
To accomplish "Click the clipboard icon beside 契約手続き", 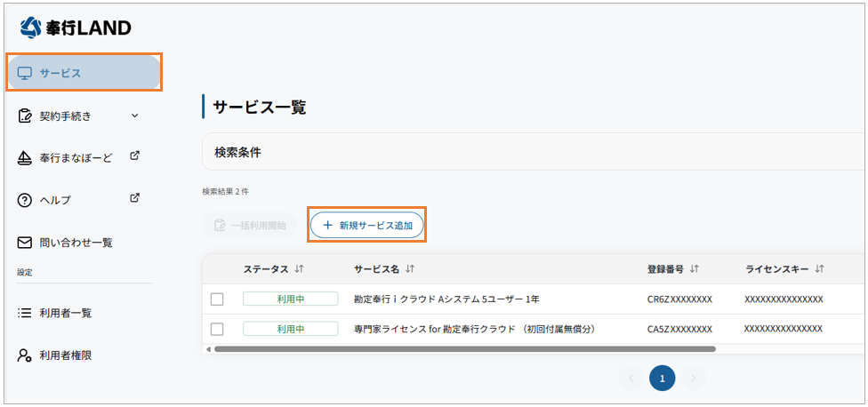I will point(25,116).
